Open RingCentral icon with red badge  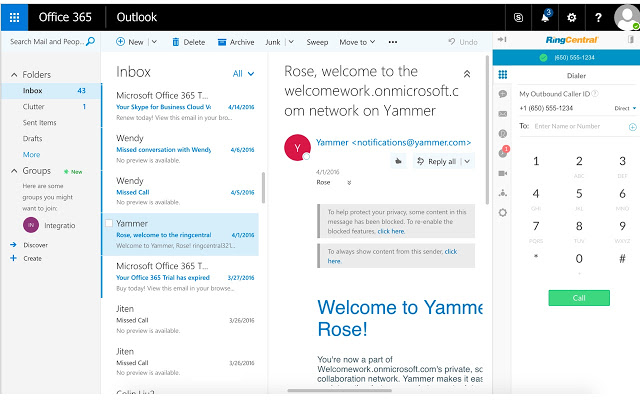(x=503, y=153)
